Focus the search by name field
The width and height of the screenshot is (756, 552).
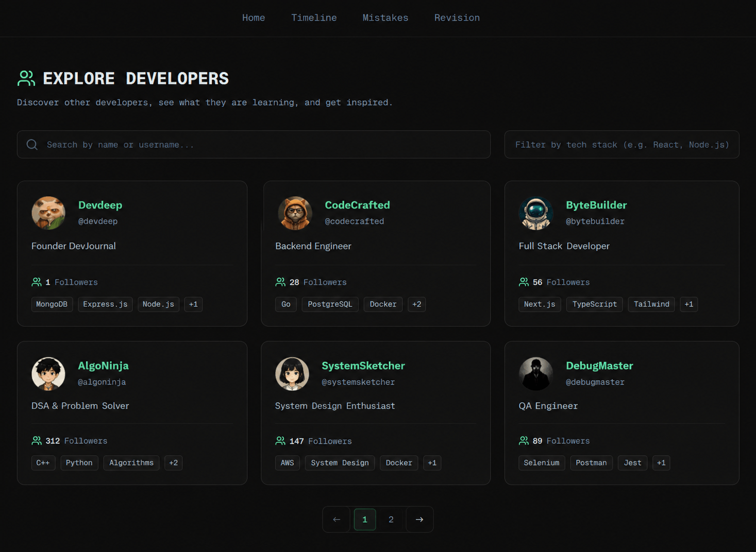point(254,145)
